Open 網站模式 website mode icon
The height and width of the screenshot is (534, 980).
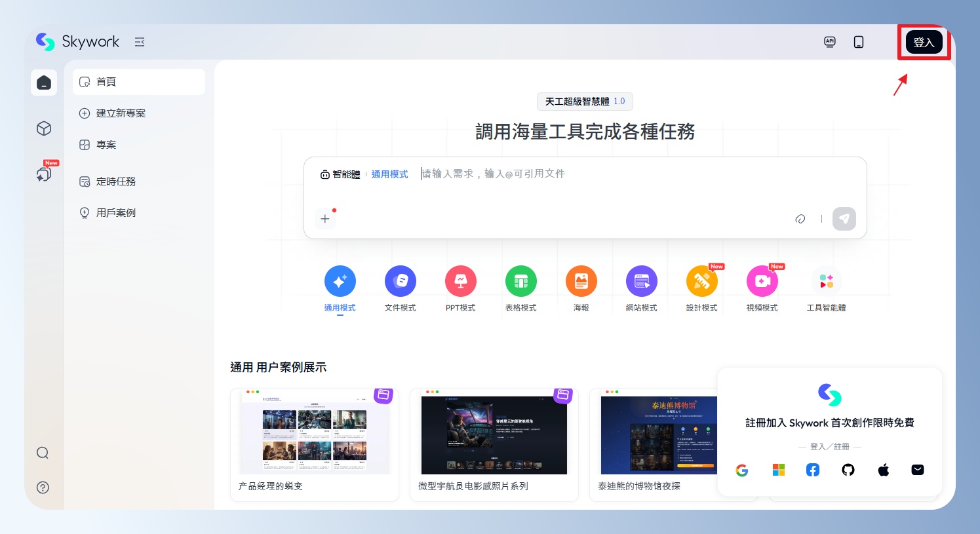tap(641, 282)
